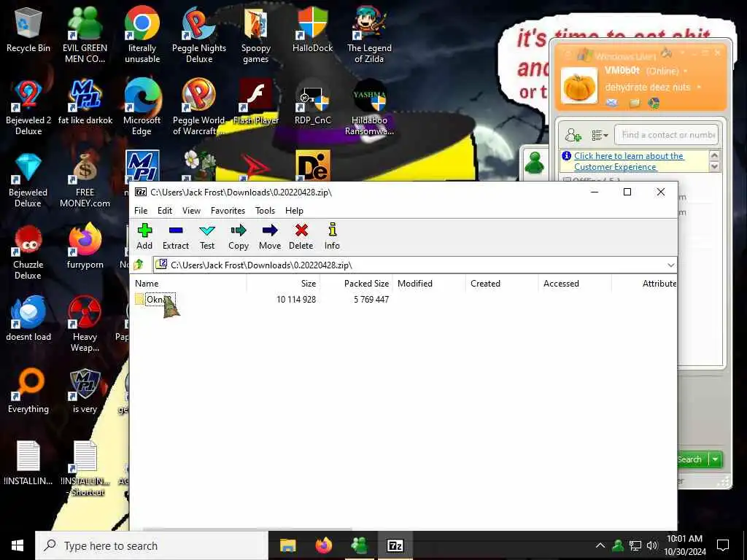Screen dimensions: 747x560
Task: Open the Everything search shortcut
Action: pyautogui.click(x=28, y=391)
